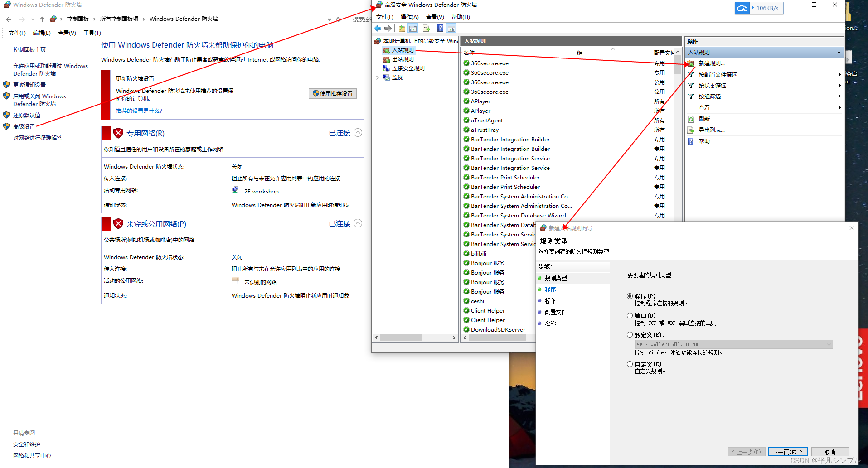The image size is (868, 468).
Task: Select the 自定义(C) rule type radio button
Action: coord(630,364)
